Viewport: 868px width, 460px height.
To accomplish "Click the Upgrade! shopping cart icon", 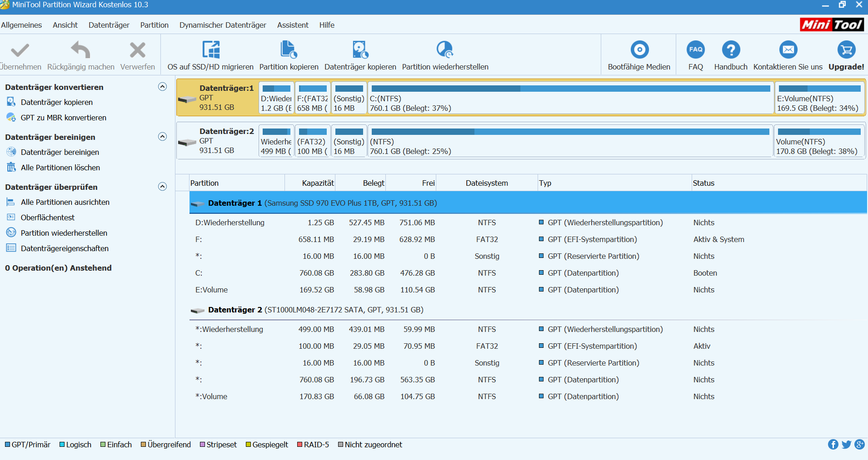I will click(x=846, y=50).
